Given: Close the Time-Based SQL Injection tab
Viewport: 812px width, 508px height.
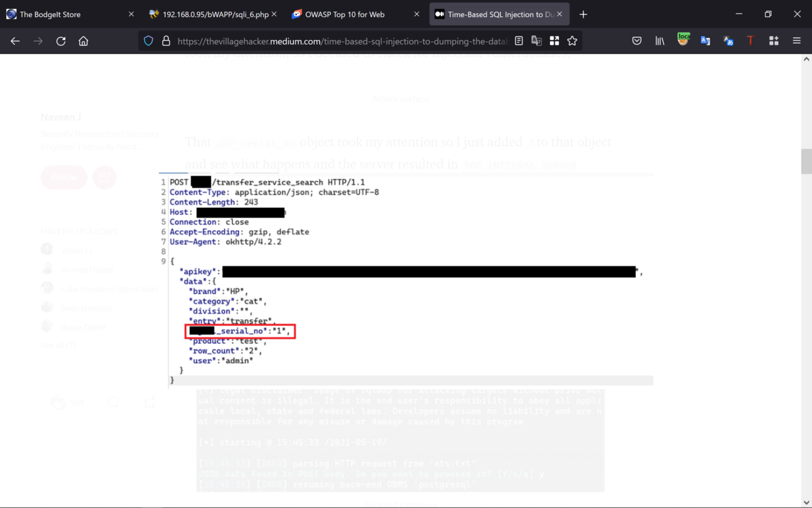Looking at the screenshot, I should pyautogui.click(x=560, y=14).
